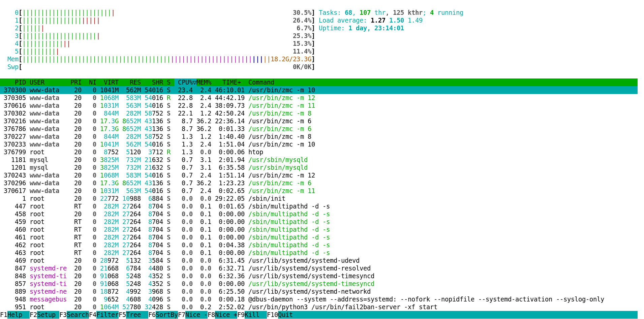Select mysqld process row PID 1201

319,168
